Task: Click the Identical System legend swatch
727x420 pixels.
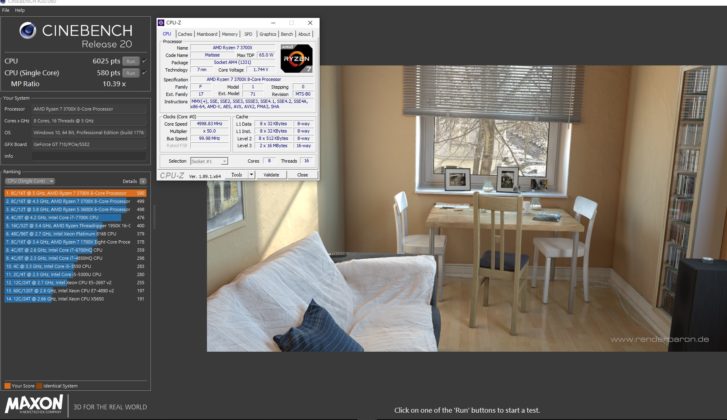Action: (39, 386)
